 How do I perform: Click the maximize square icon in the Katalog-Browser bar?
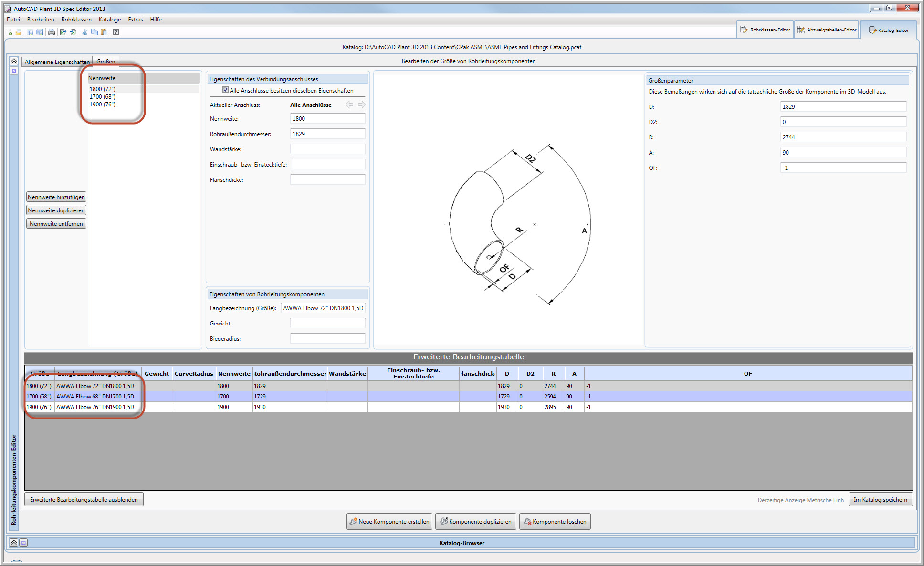23,543
